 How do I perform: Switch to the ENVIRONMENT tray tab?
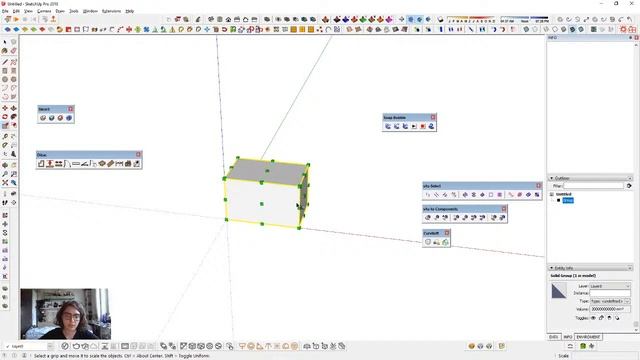click(x=588, y=337)
